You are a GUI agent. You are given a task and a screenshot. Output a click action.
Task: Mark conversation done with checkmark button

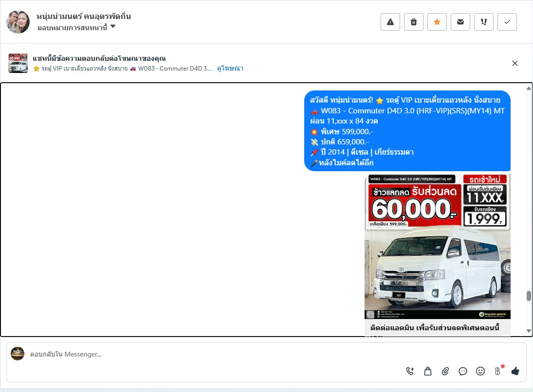click(x=507, y=22)
